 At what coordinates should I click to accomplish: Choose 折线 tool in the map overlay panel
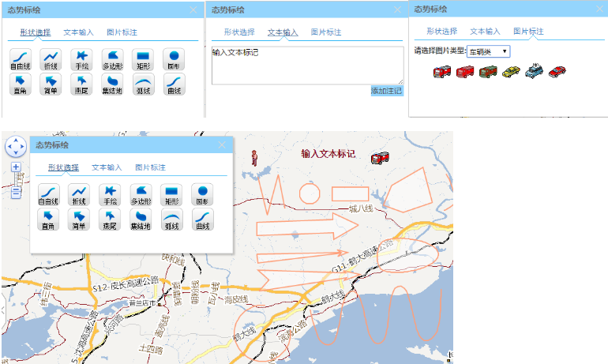point(79,194)
